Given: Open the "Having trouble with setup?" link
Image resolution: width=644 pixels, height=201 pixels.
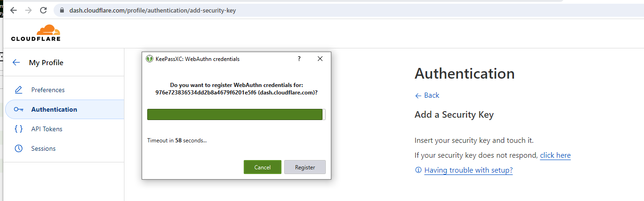Looking at the screenshot, I should tap(468, 170).
